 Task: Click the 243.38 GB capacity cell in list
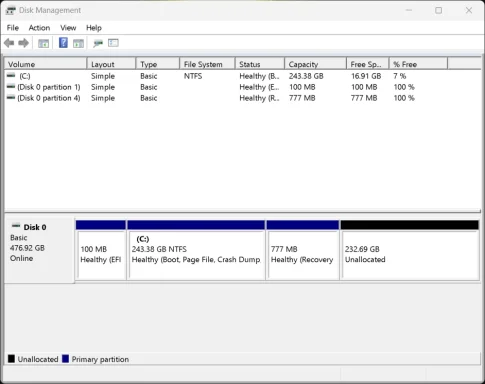click(306, 76)
